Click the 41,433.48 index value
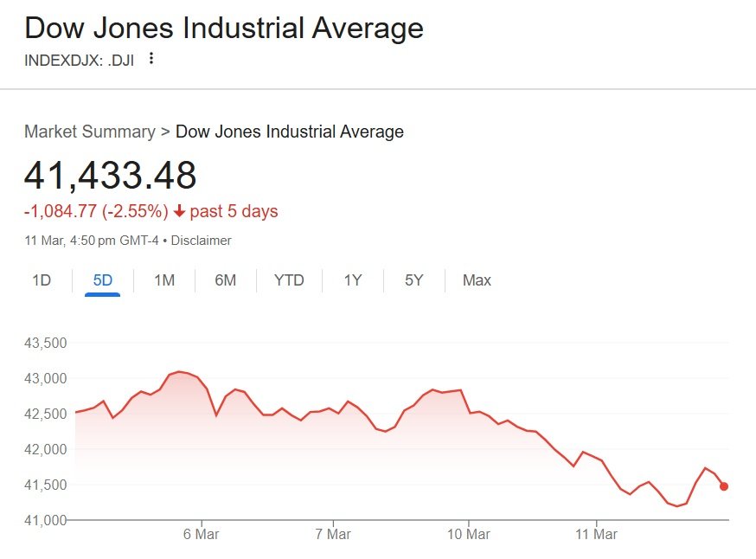 111,176
